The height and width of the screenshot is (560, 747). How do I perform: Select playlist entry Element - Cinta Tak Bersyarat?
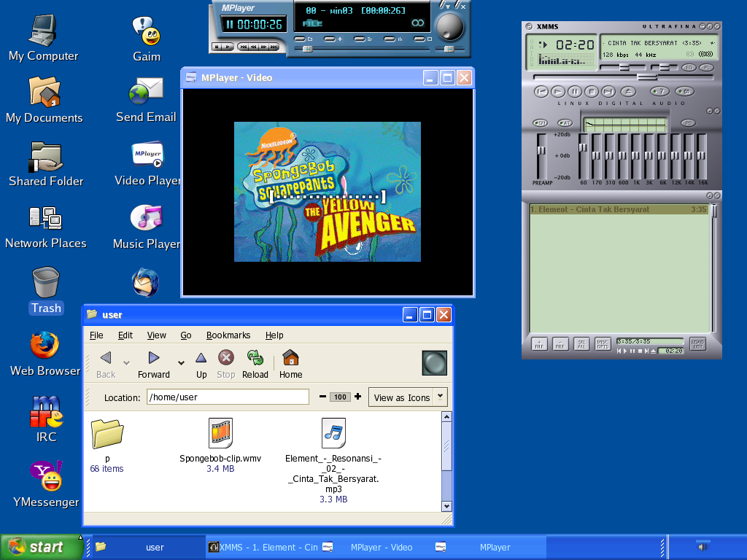619,209
